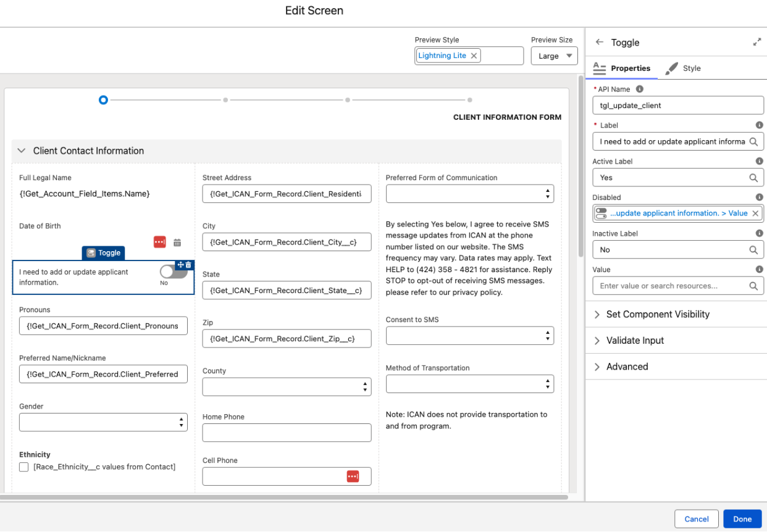
Task: Click the info icon next to Label
Action: coord(759,125)
